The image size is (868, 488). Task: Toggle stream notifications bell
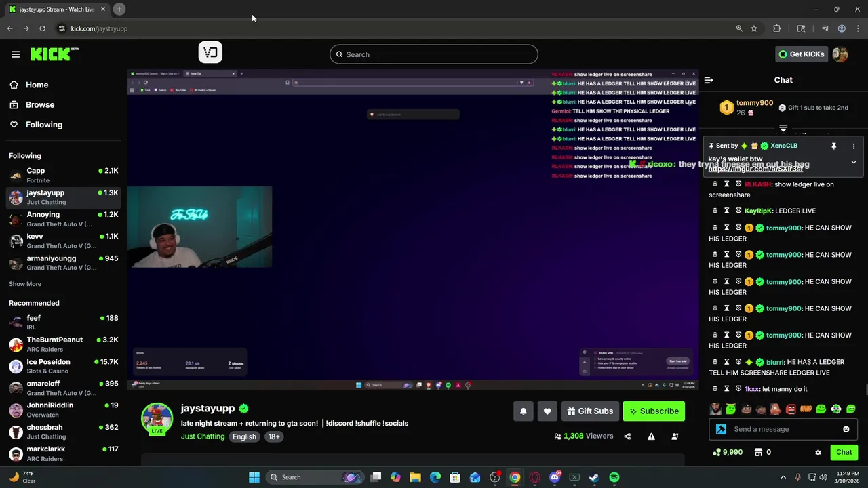[x=523, y=411]
